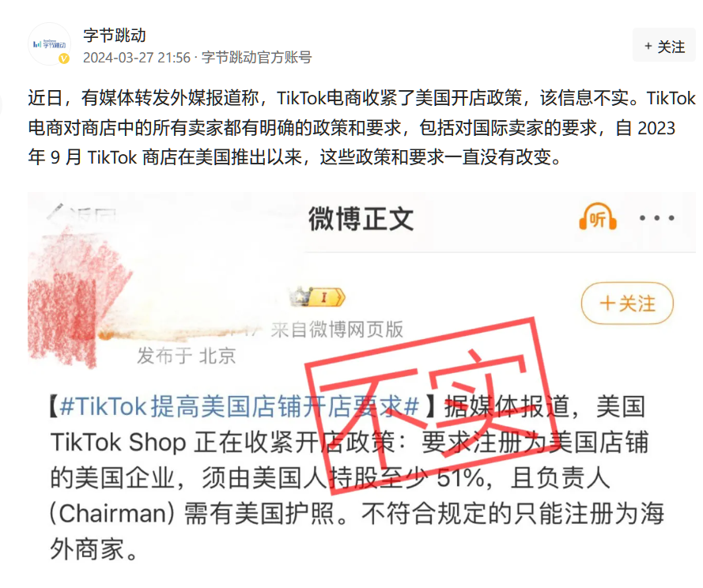Open the post timestamp 2024-03-27 21:56
The height and width of the screenshot is (588, 703).
137,58
